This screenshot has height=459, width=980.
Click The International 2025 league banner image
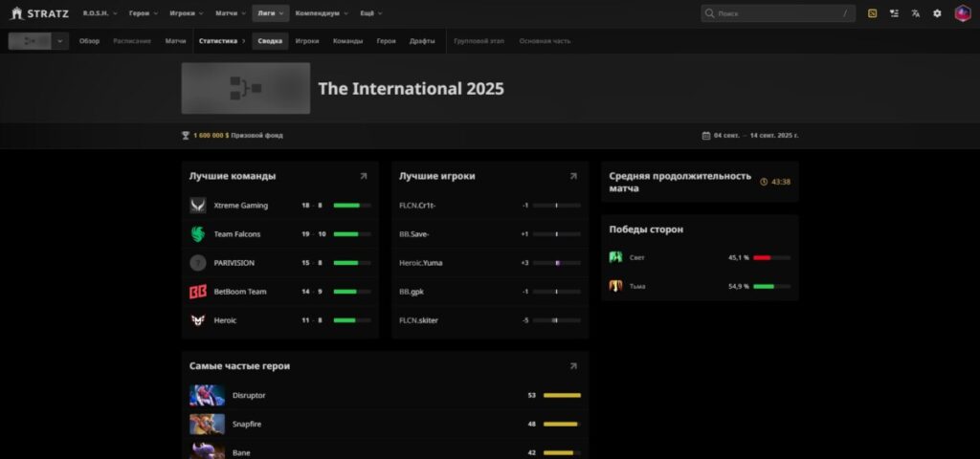[246, 88]
